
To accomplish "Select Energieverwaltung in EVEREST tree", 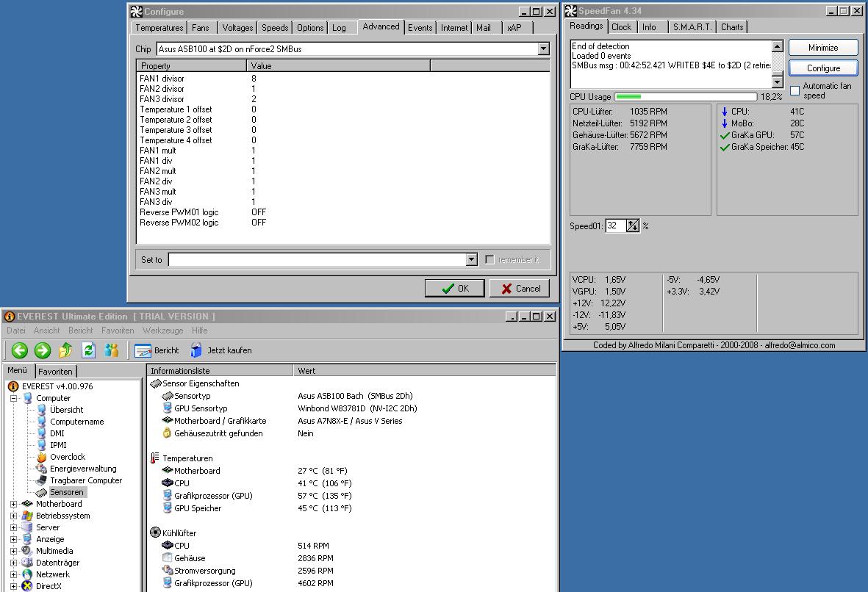I will click(x=83, y=469).
